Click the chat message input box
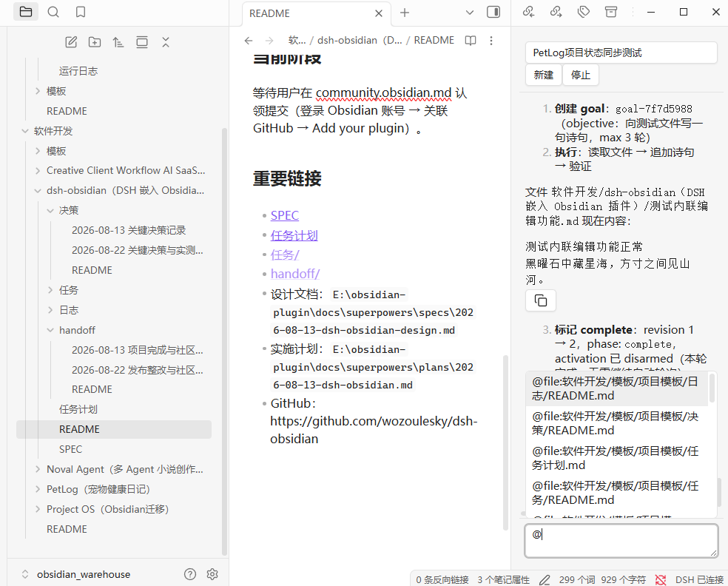 tap(621, 541)
